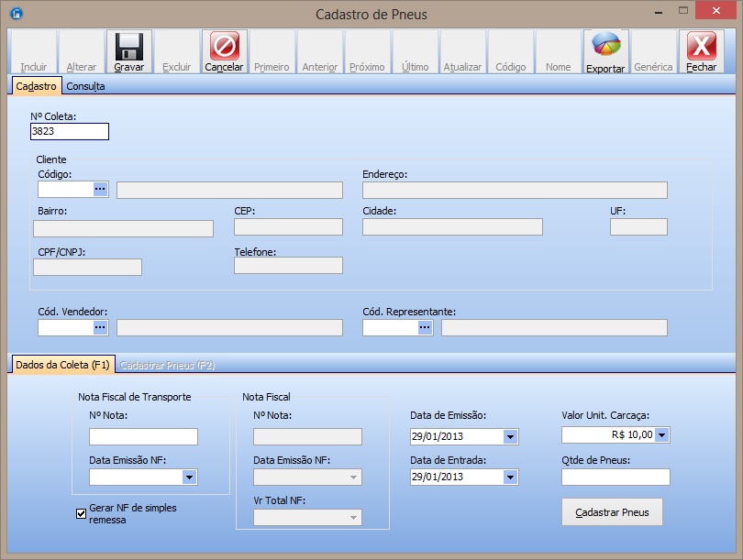Uncheck Gerar NF de simples remessa
The height and width of the screenshot is (560, 743).
pos(81,513)
